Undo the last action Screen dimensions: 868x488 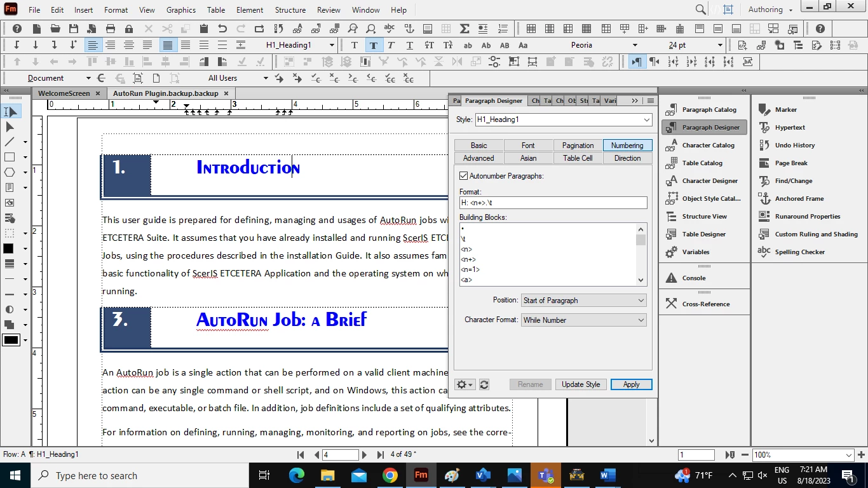coord(222,29)
